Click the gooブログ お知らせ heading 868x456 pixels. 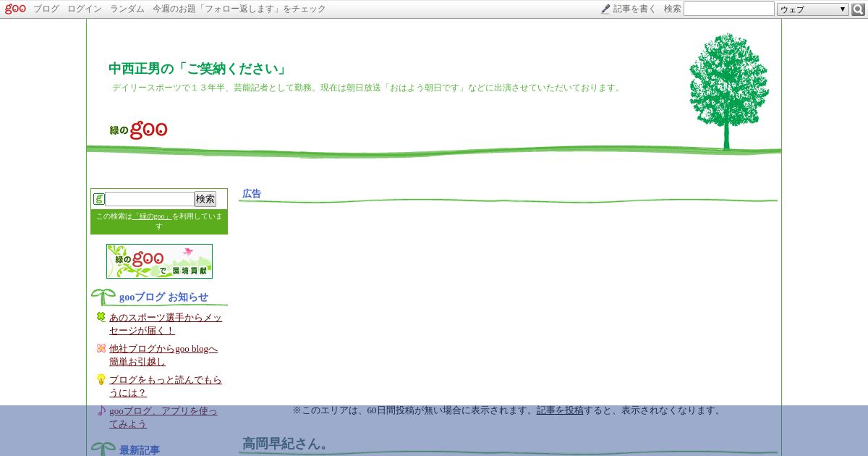click(x=163, y=297)
